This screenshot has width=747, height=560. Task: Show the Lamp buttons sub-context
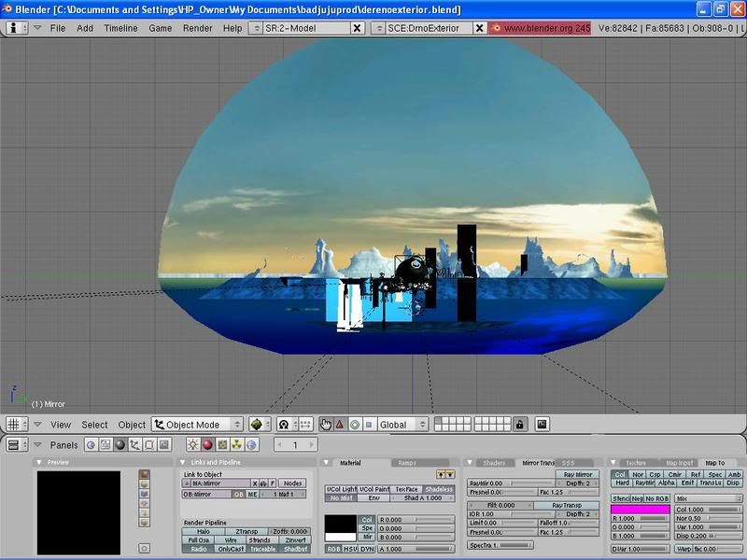point(193,445)
